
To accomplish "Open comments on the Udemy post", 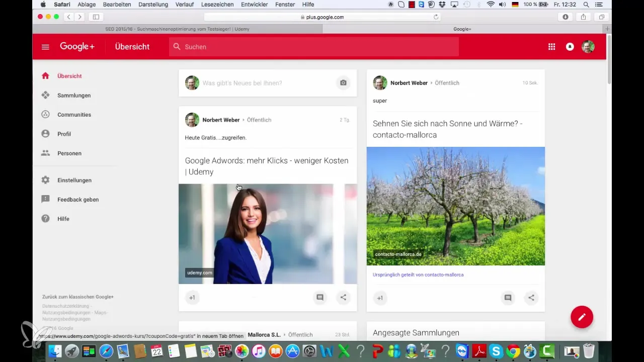I will click(319, 298).
